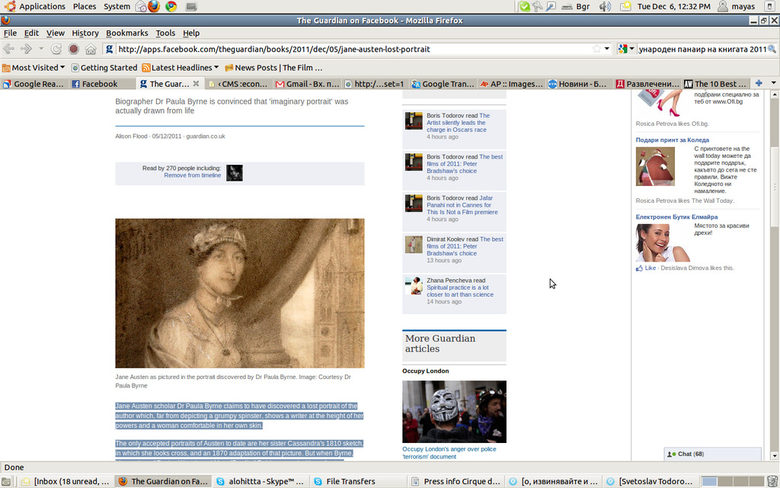Reload the page with the refresh icon
The width and height of the screenshot is (780, 488).
pyautogui.click(x=56, y=49)
